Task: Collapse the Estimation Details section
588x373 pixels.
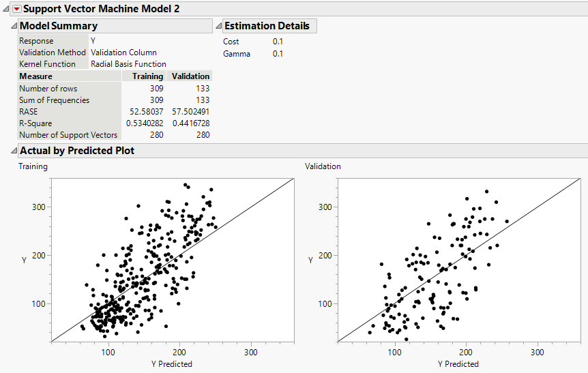Action: point(219,26)
